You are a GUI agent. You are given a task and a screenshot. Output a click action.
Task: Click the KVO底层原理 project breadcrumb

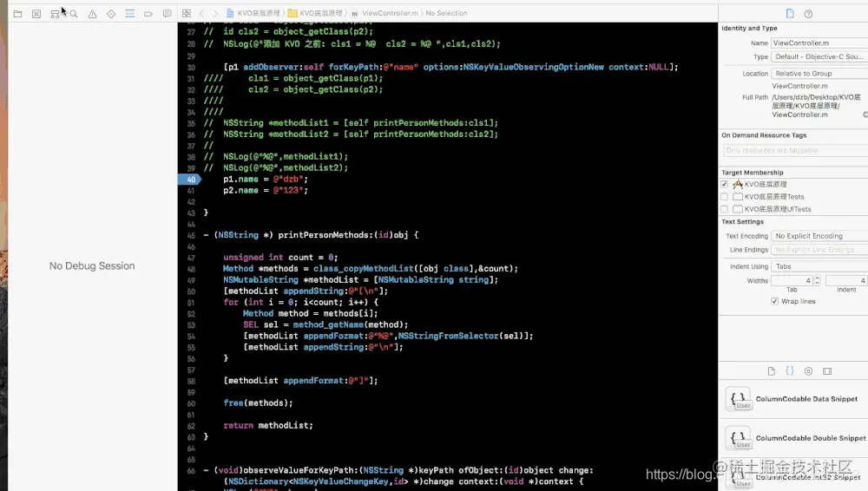[x=253, y=13]
